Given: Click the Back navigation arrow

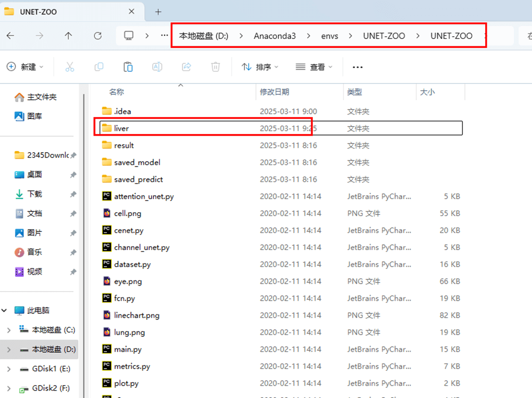Looking at the screenshot, I should (11, 36).
